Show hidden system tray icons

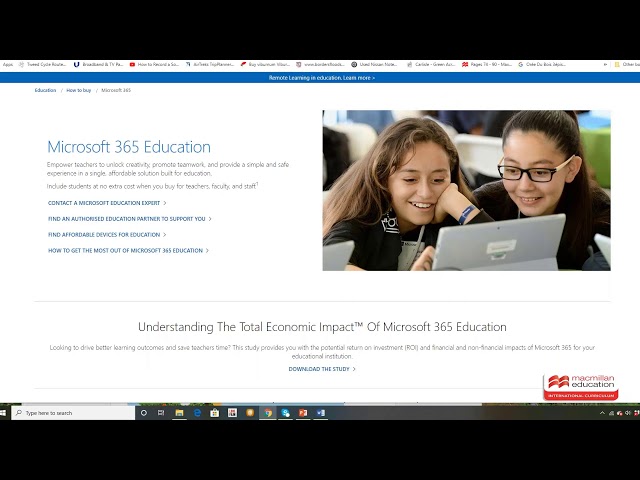click(x=602, y=413)
